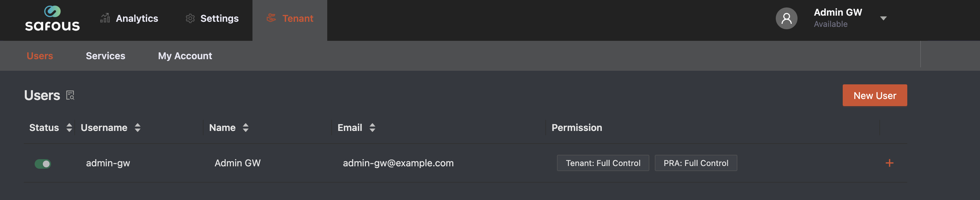Open the Services sub-tab
This screenshot has height=200, width=980.
[105, 56]
